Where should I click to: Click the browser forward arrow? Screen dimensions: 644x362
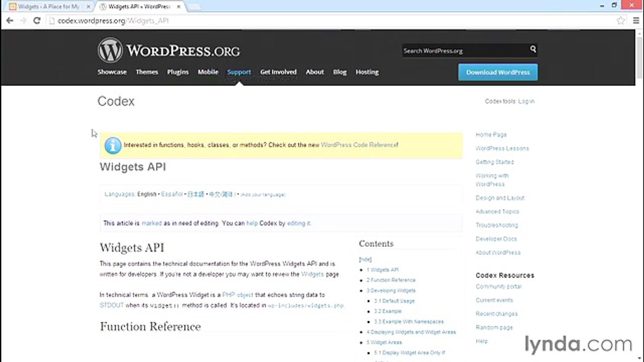pos(23,21)
